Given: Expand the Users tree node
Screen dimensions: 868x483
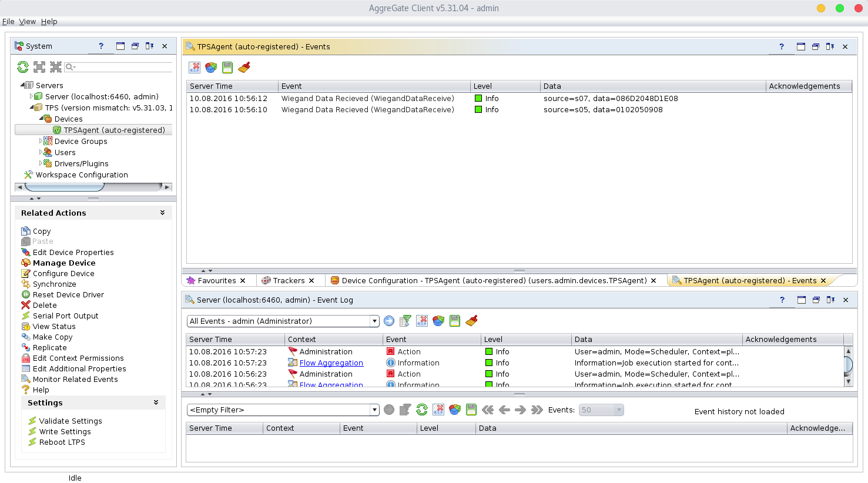Looking at the screenshot, I should 41,152.
